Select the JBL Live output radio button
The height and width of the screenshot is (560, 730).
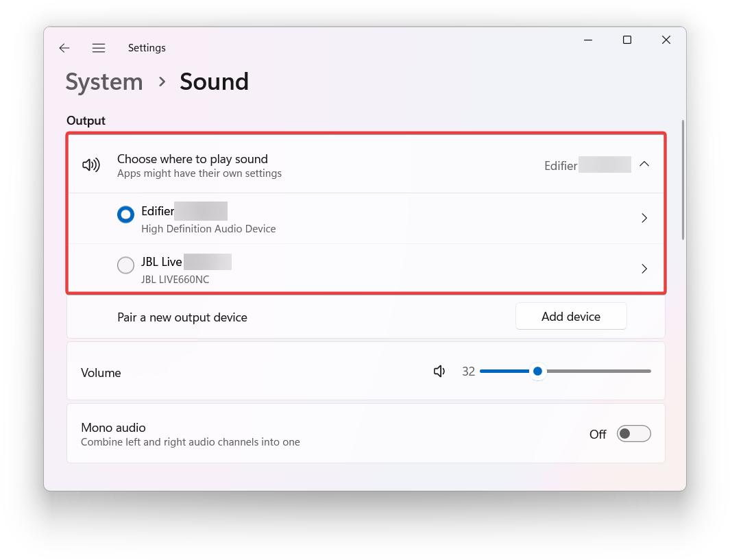tap(125, 265)
